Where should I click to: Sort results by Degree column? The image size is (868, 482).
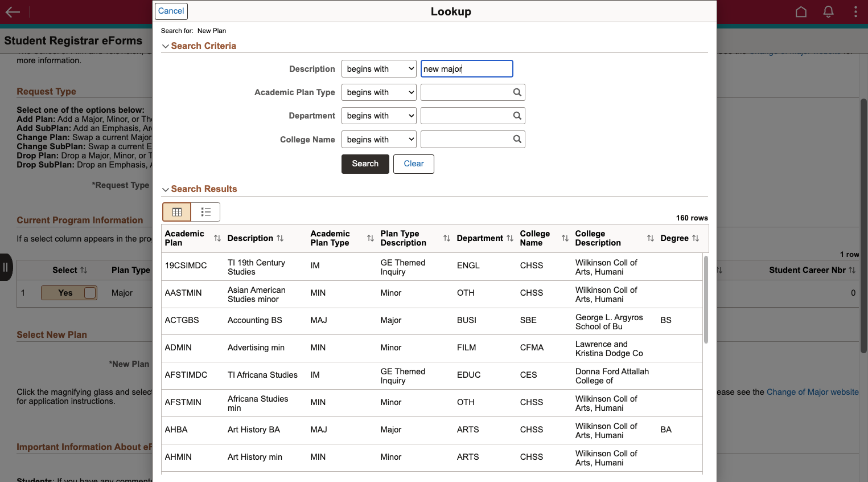coord(696,238)
